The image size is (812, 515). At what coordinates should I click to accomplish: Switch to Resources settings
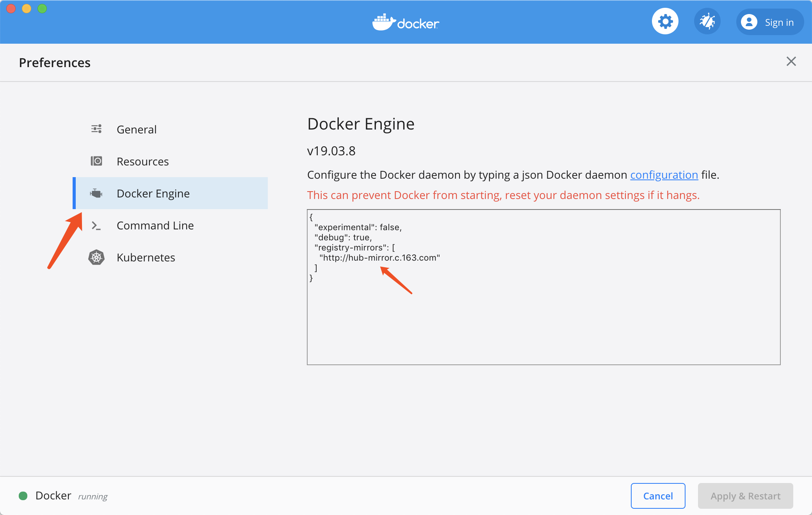pos(142,162)
